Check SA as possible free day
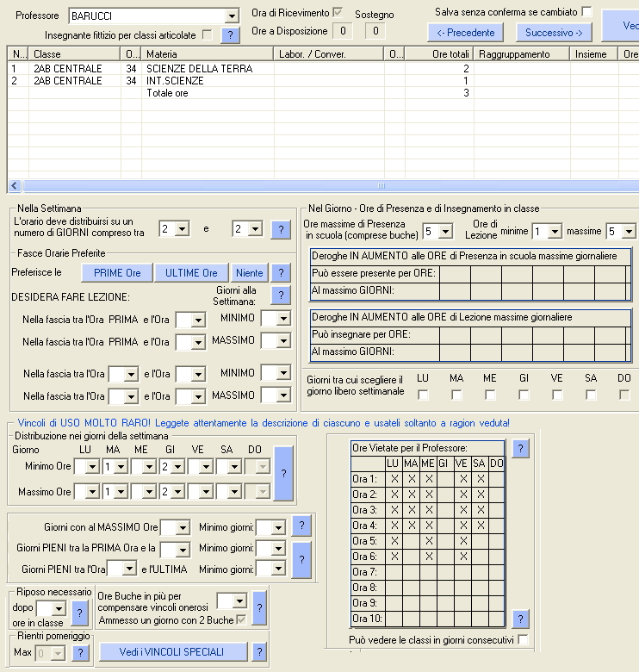Screen dimensions: 639x672 coord(591,395)
